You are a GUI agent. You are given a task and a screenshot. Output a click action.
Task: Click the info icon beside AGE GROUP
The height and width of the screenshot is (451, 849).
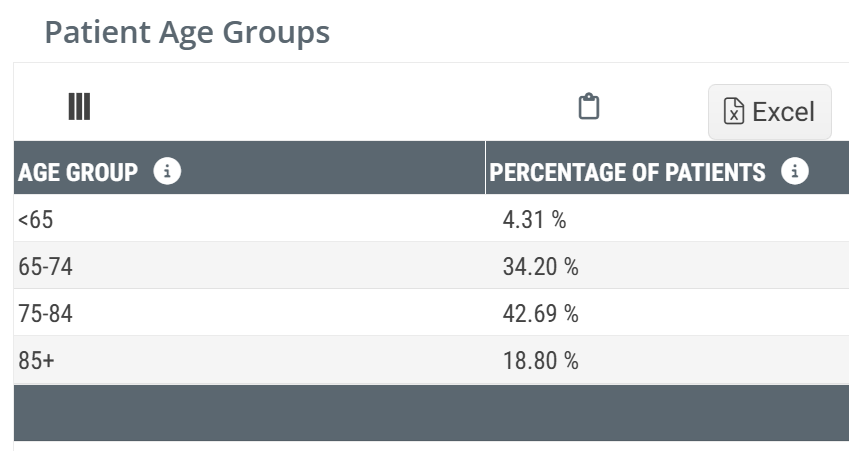(167, 172)
